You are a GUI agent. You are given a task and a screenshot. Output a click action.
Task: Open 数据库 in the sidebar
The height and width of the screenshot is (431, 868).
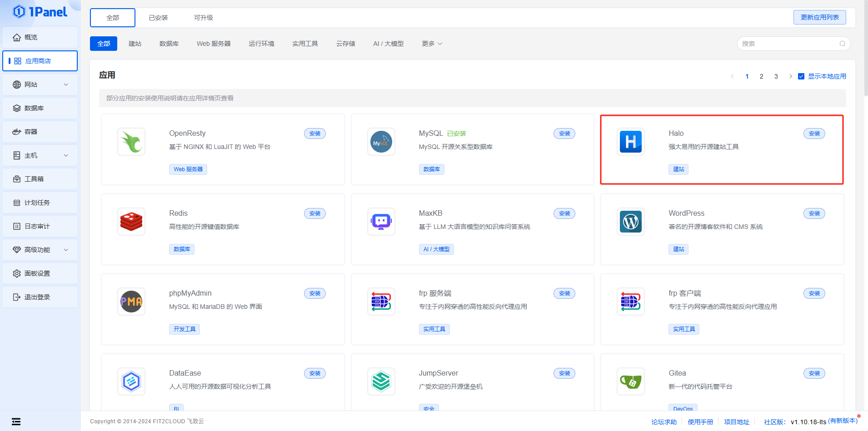coord(40,108)
